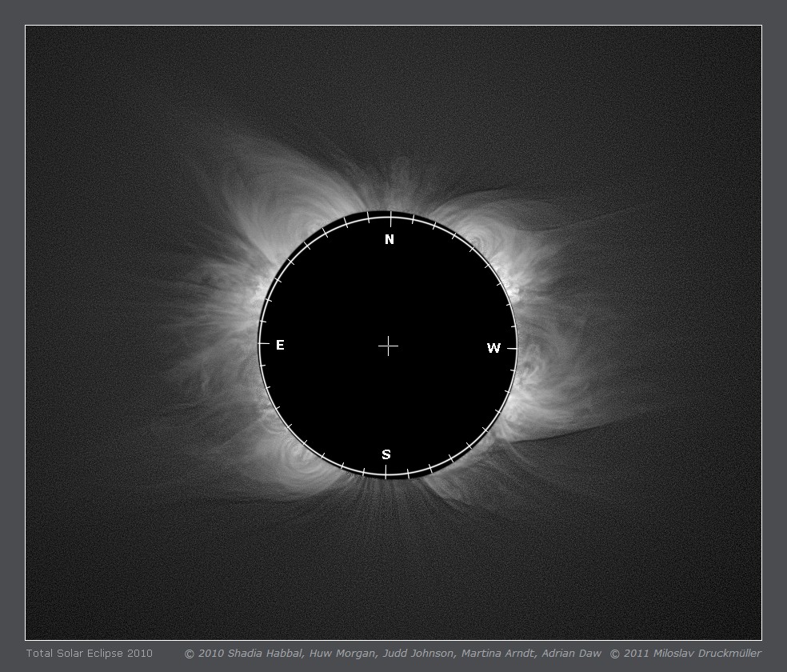Click the S compass label
Image resolution: width=787 pixels, height=672 pixels.
pos(386,454)
